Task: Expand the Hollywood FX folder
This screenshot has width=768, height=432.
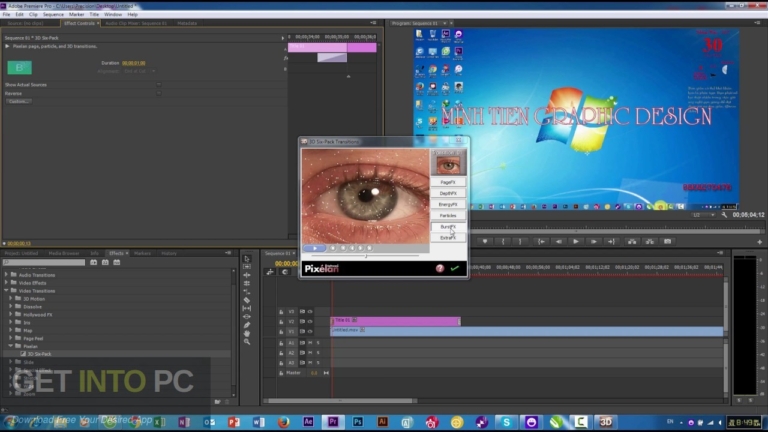Action: click(x=11, y=314)
